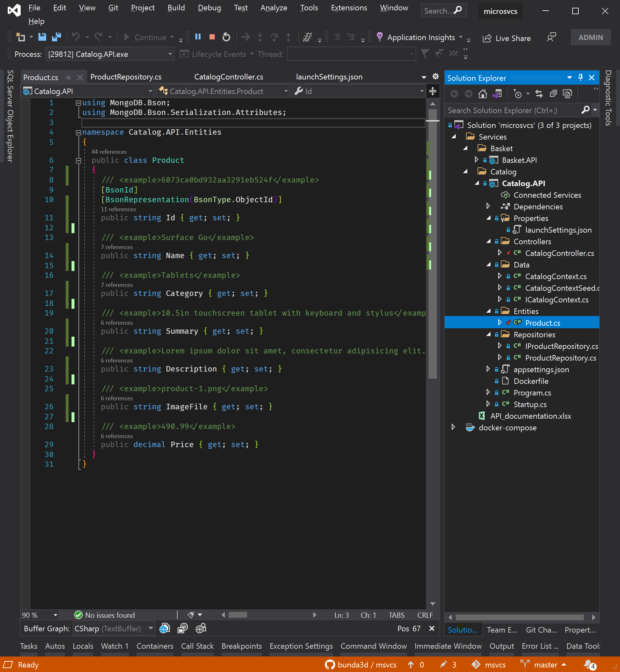Click the ADMIN button
Viewport: 620px width, 672px height.
[590, 37]
